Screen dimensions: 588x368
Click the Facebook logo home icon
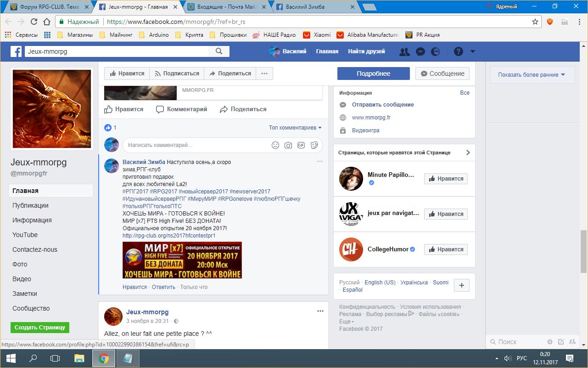(x=17, y=51)
